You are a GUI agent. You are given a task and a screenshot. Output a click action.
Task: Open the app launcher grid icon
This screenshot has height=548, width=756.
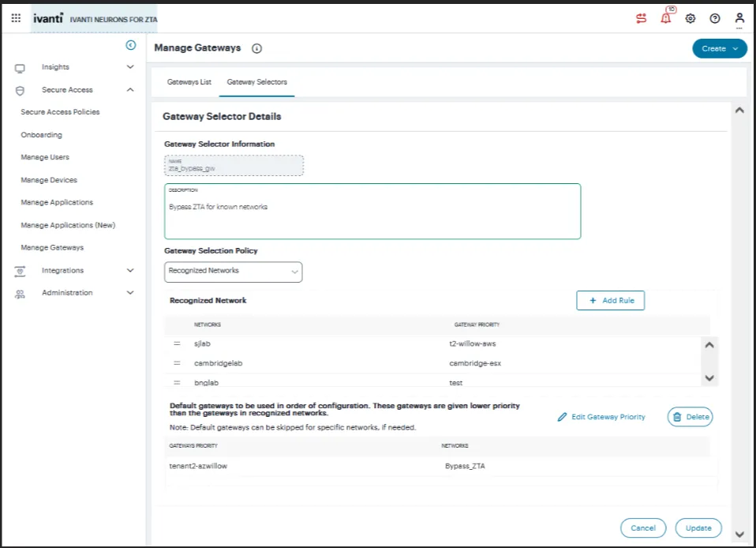16,18
